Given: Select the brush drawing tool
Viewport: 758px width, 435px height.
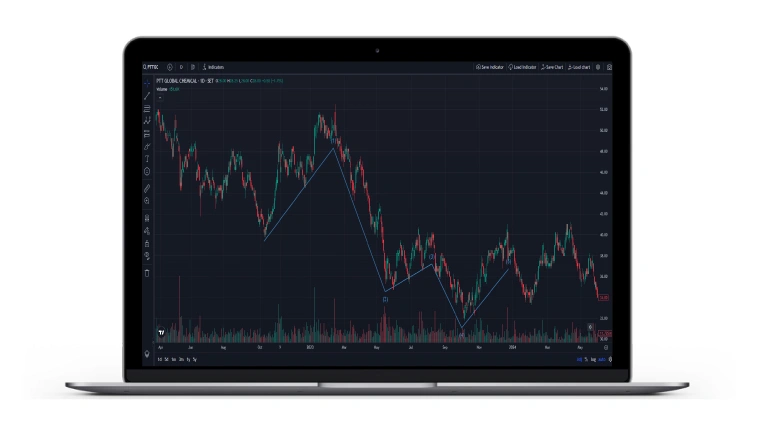Looking at the screenshot, I should (x=147, y=146).
